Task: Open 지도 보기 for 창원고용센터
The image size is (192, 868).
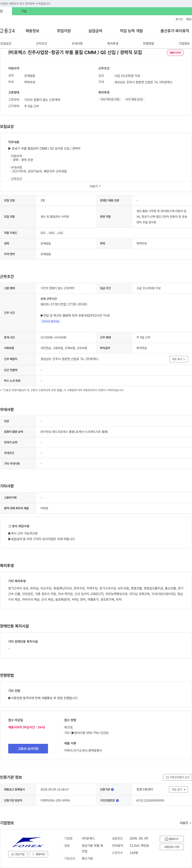Action: coord(178,789)
